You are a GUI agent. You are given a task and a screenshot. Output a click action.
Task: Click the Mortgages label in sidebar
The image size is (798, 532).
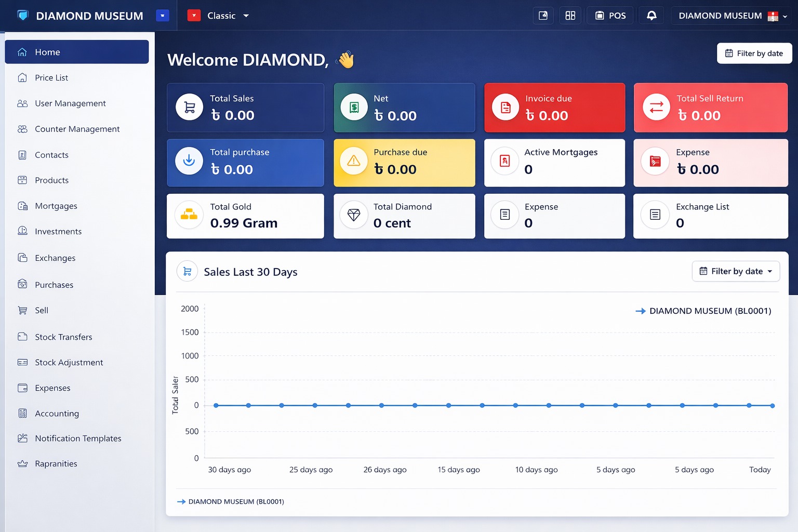coord(56,206)
